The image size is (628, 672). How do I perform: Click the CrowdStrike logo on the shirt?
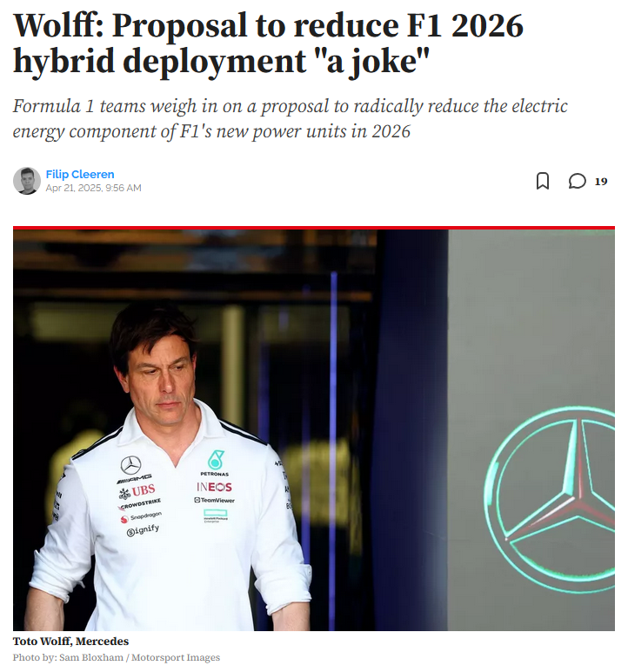click(140, 504)
